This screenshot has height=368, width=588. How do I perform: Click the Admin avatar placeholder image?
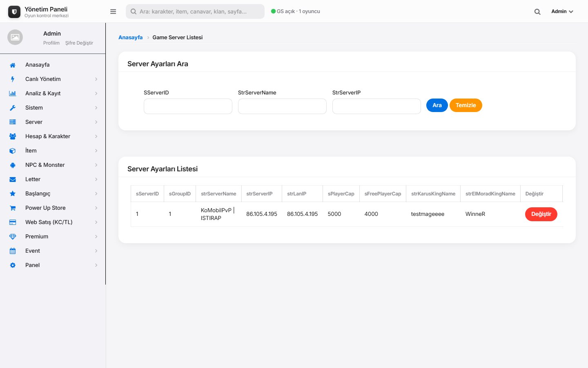tap(15, 37)
